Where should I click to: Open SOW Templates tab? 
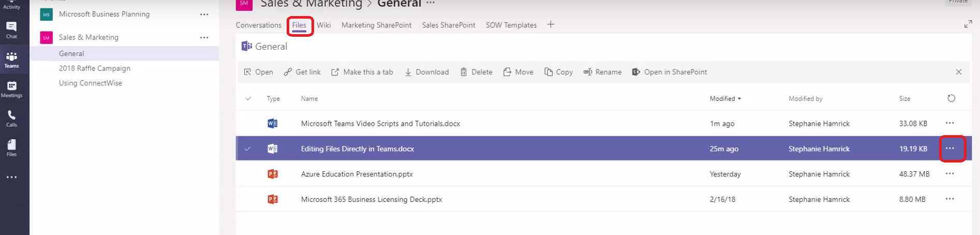pyautogui.click(x=511, y=25)
